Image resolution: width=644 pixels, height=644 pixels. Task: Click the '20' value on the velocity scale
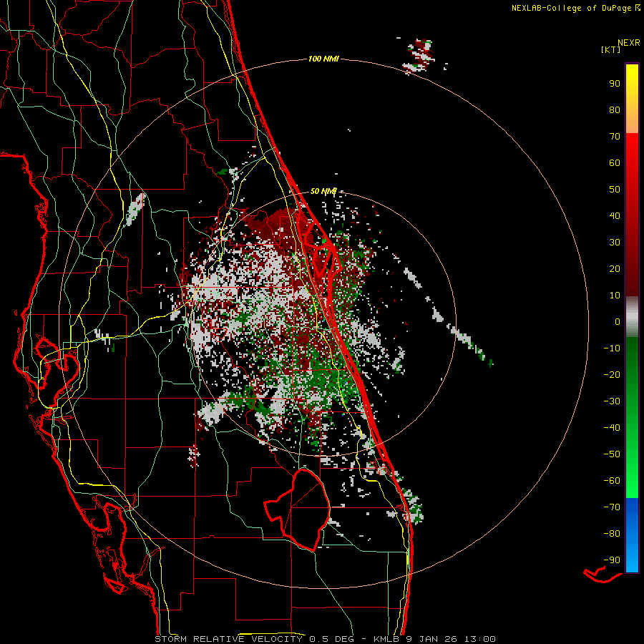click(x=615, y=268)
